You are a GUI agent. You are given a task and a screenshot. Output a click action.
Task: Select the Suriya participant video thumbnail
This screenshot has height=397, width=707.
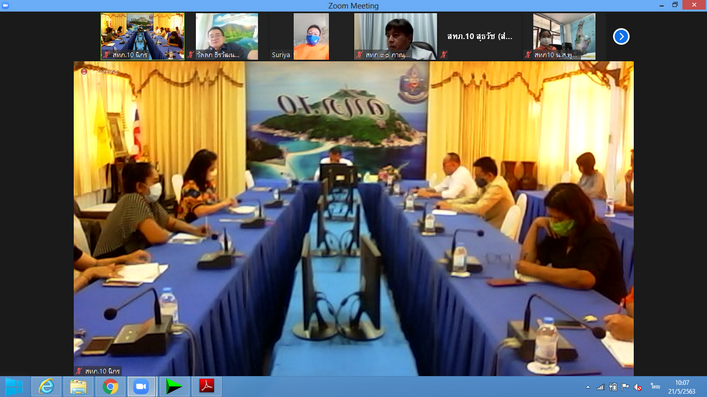coord(311,37)
